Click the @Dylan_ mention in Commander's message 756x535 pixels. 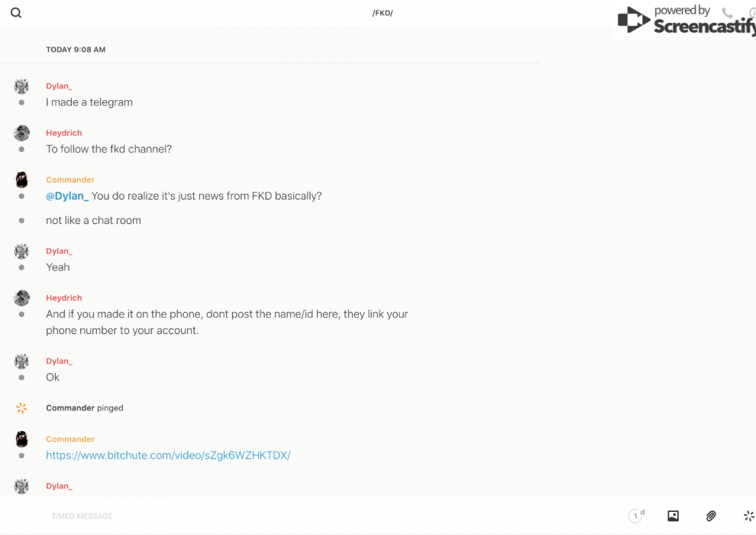tap(67, 196)
